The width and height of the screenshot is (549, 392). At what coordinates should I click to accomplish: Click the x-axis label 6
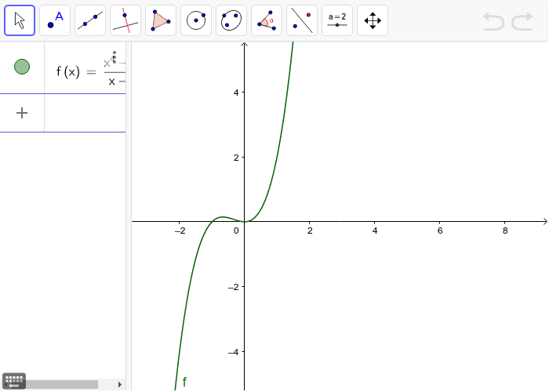point(440,230)
